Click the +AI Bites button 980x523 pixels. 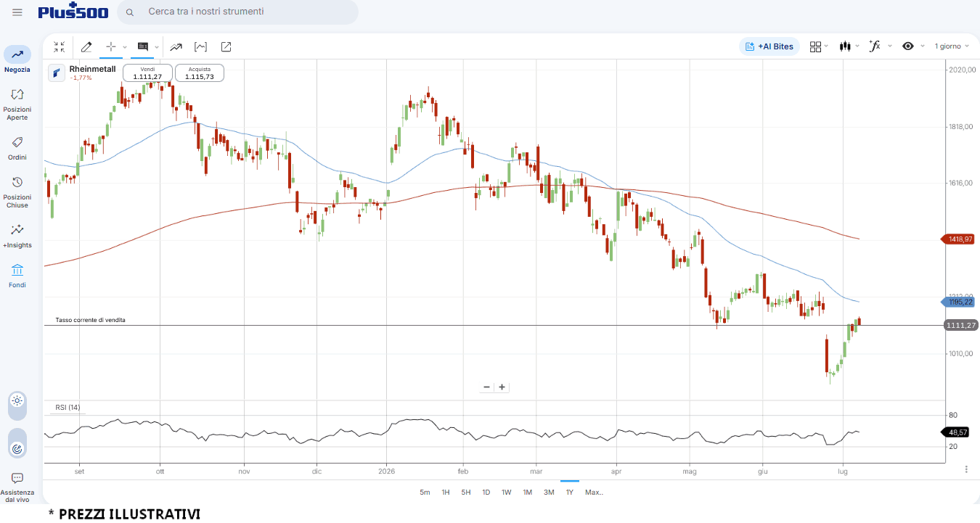point(769,46)
